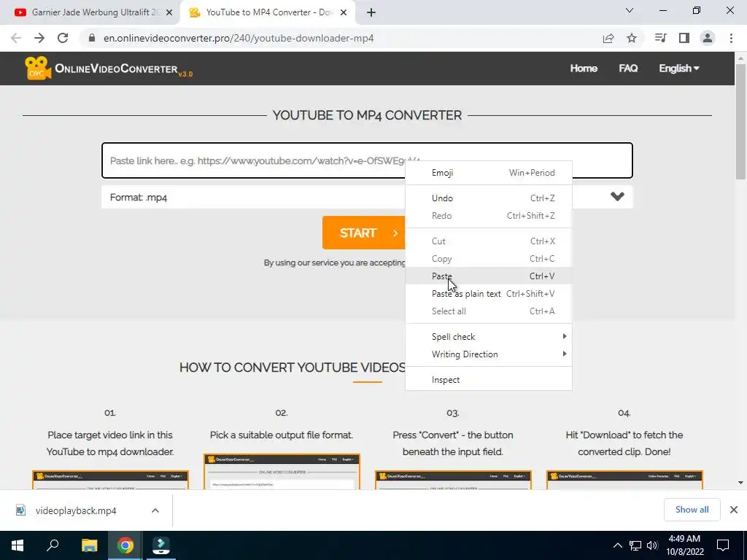Open the Windows Start menu
The width and height of the screenshot is (747, 560).
18,545
